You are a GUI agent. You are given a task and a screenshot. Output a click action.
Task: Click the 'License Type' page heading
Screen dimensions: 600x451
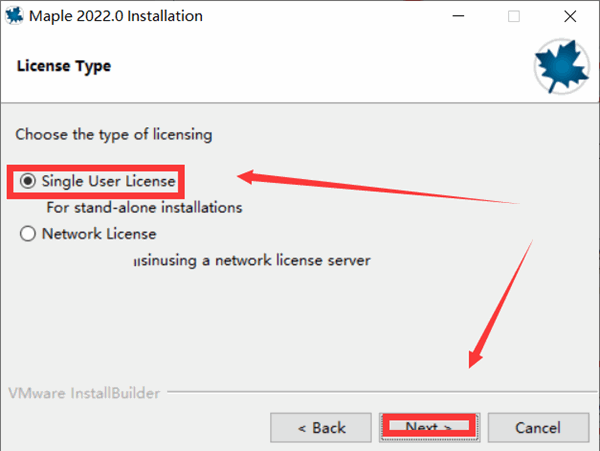click(x=64, y=66)
